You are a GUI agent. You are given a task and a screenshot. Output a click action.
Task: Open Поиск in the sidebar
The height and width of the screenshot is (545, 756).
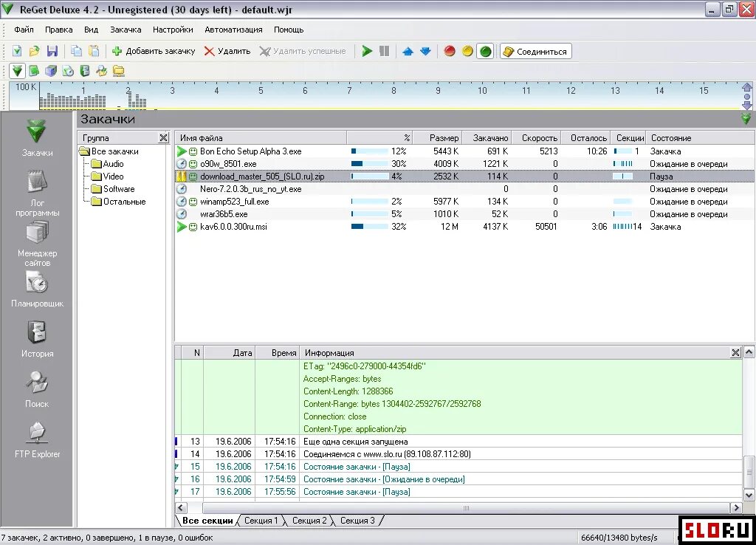[x=37, y=389]
